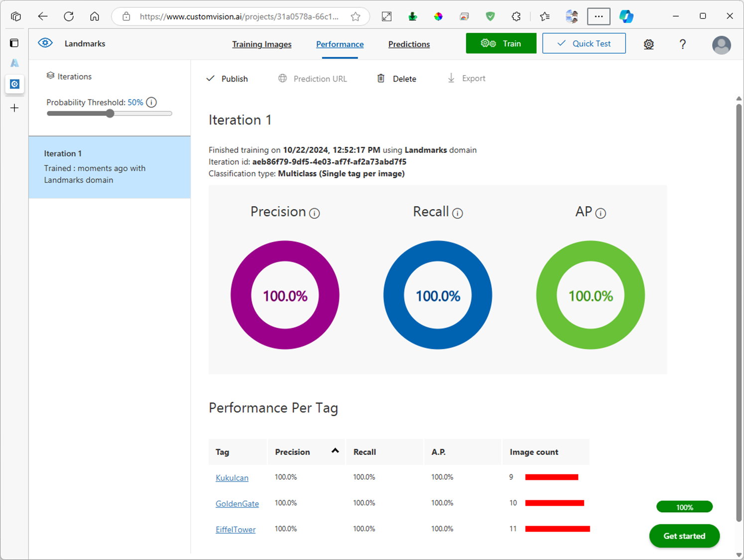Open browser more options ellipsis menu

click(599, 16)
